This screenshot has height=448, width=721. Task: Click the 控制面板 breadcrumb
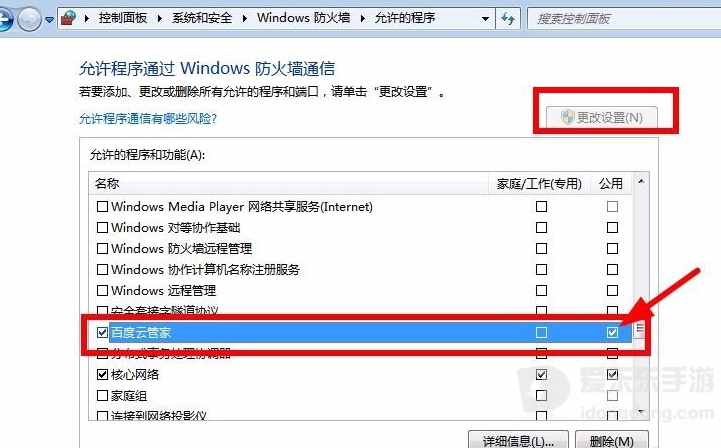click(x=122, y=18)
